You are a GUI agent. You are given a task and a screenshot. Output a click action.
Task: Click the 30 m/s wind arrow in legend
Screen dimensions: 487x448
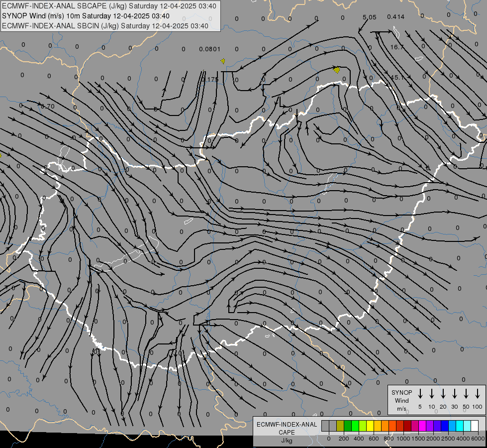[454, 394]
